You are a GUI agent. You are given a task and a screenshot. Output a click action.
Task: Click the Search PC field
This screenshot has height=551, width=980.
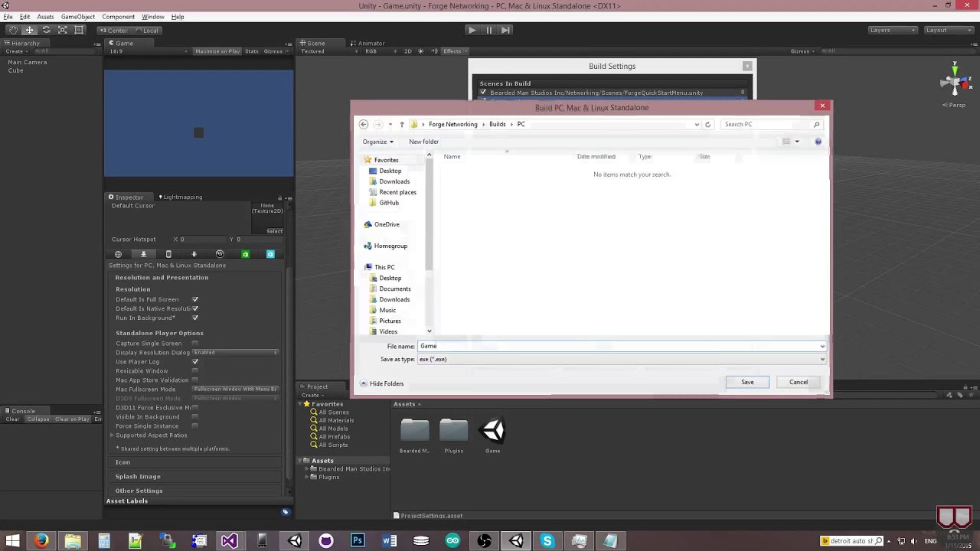[x=772, y=124]
